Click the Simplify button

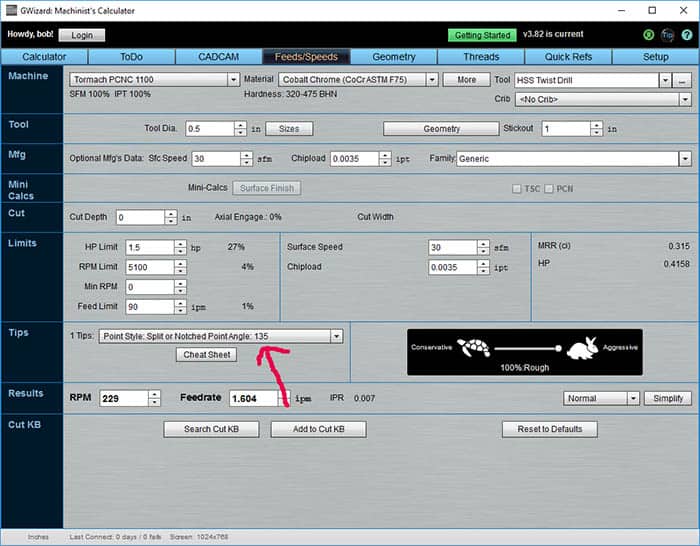click(x=668, y=398)
